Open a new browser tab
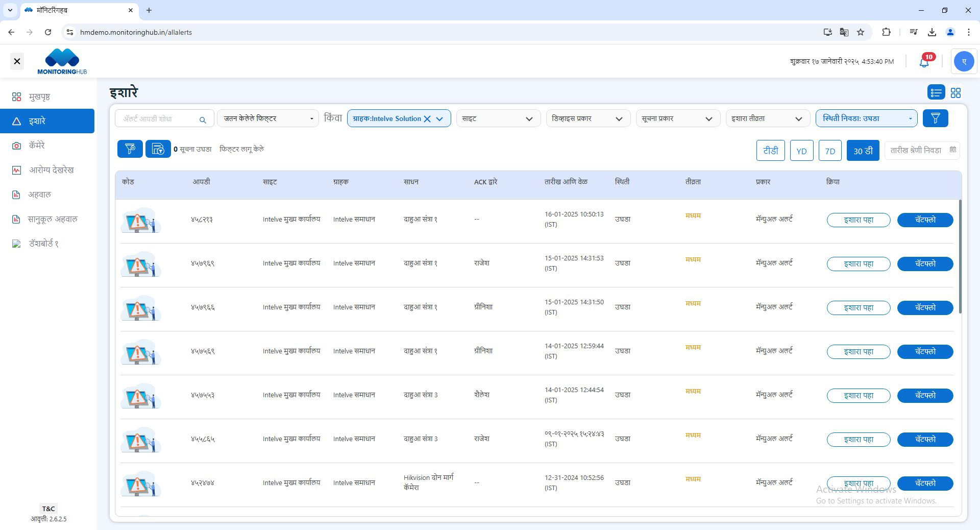The image size is (980, 530). click(149, 10)
